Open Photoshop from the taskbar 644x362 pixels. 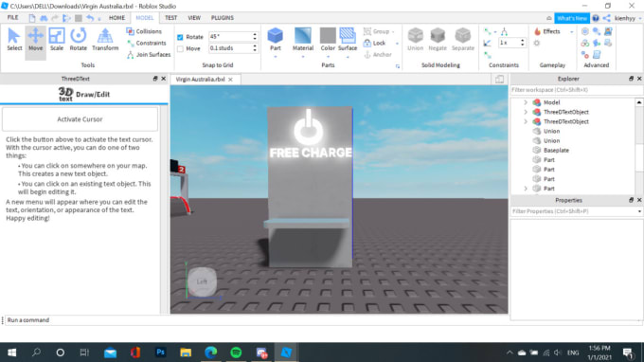tap(161, 353)
